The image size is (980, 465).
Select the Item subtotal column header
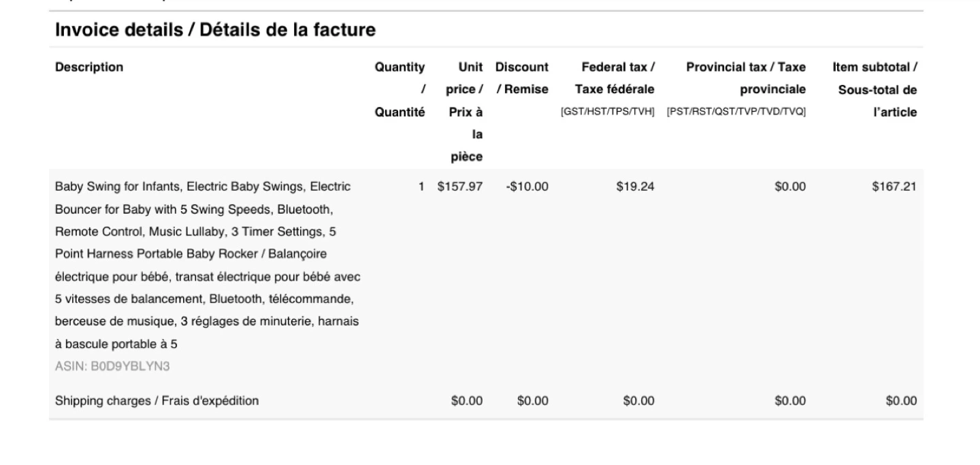point(875,89)
